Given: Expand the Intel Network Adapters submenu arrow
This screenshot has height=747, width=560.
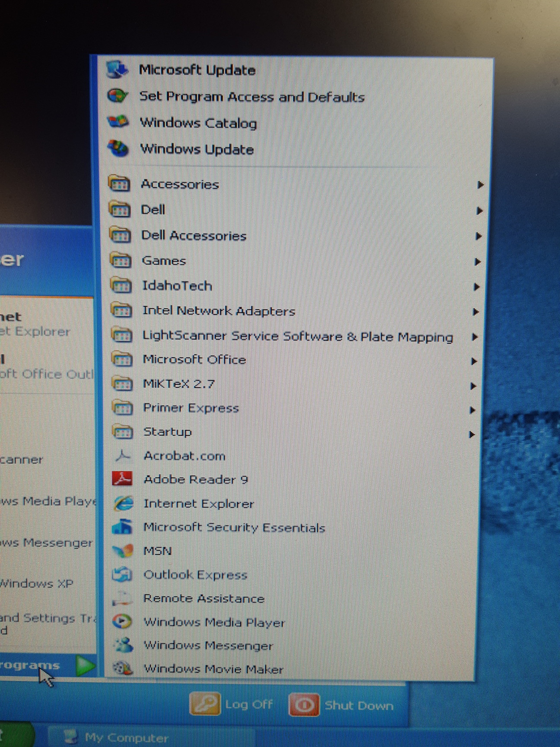Looking at the screenshot, I should coord(476,312).
